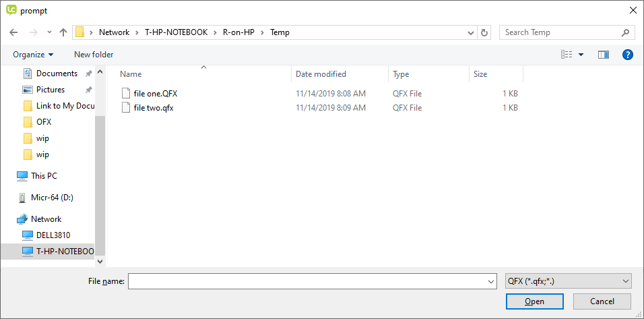This screenshot has height=319, width=644.
Task: Click New folder in the toolbar
Action: [94, 55]
